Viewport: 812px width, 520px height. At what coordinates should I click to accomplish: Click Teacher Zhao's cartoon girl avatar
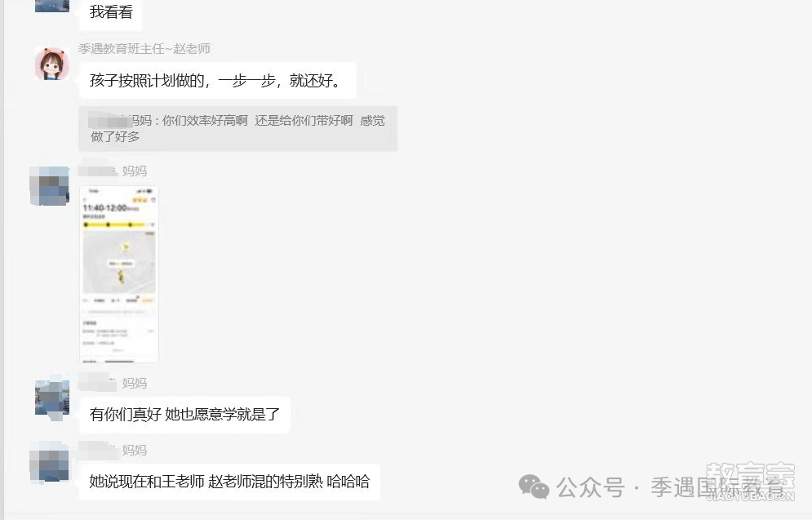51,64
